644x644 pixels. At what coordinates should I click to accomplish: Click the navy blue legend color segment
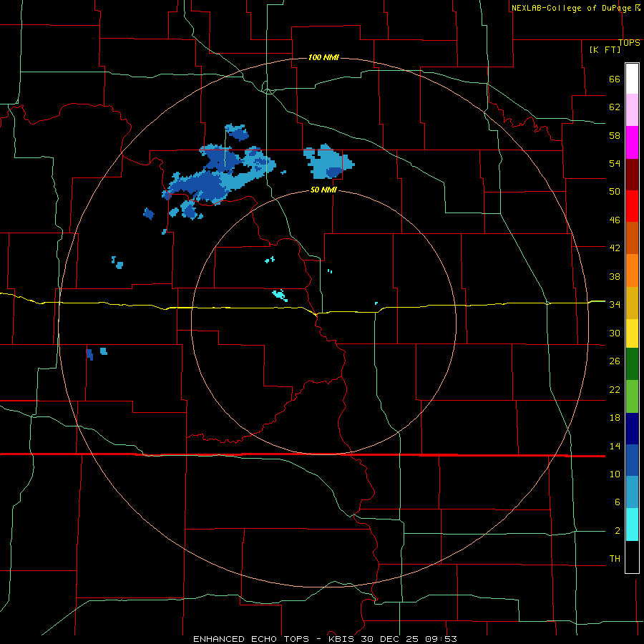coord(632,429)
